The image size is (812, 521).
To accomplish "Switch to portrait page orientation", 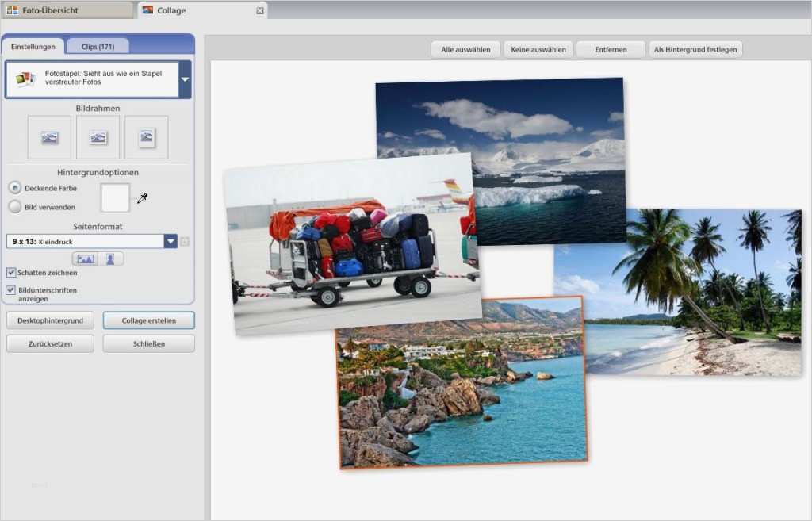I will [111, 259].
